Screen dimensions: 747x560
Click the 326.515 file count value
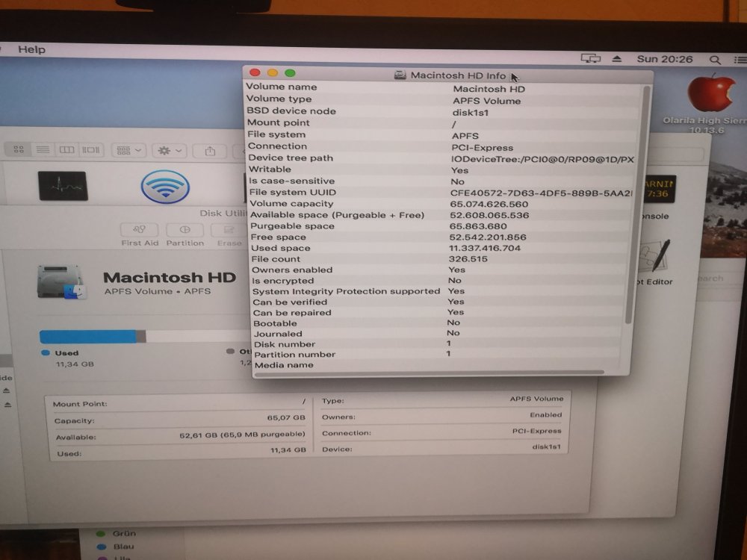tap(468, 259)
